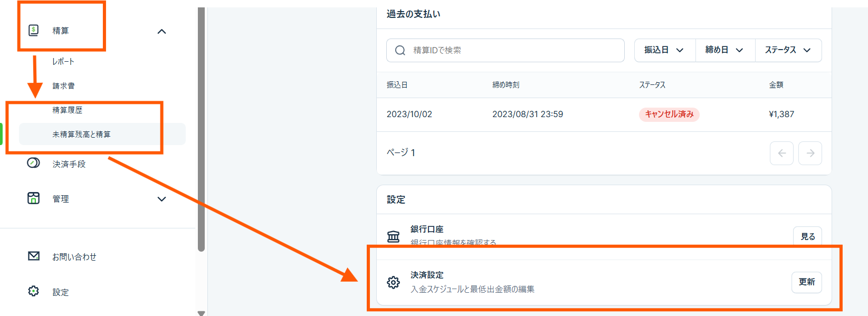This screenshot has width=868, height=316.
Task: Click the お問い合わせ envelope icon
Action: [x=34, y=256]
